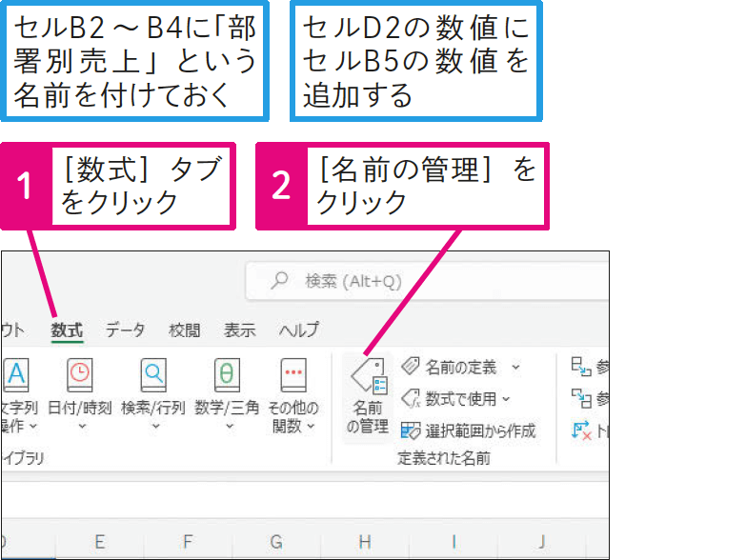The height and width of the screenshot is (560, 746).
Task: Open 名前の管理 (Name Manager)
Action: point(368,397)
